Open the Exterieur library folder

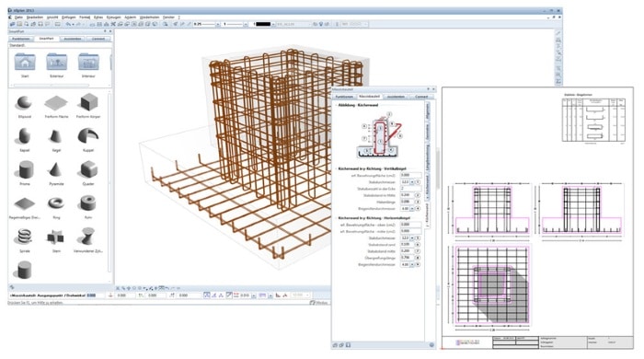pos(57,62)
